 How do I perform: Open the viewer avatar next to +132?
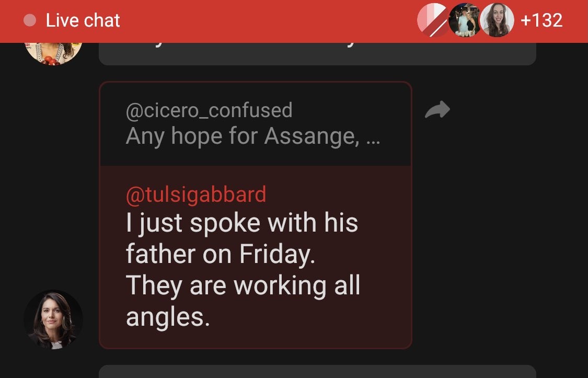coord(497,20)
